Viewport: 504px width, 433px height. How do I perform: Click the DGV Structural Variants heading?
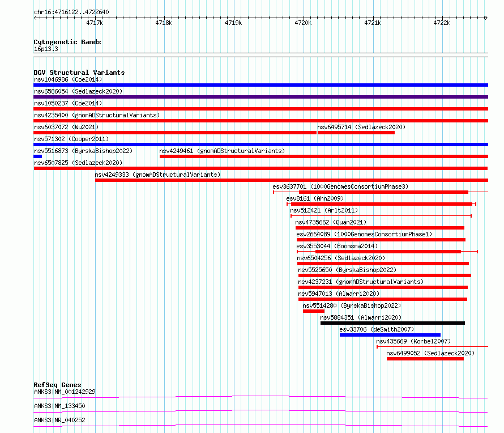(x=79, y=73)
